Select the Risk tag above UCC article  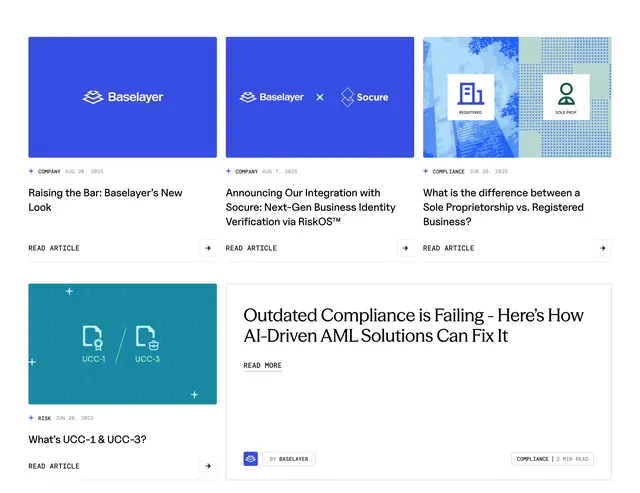tap(44, 418)
